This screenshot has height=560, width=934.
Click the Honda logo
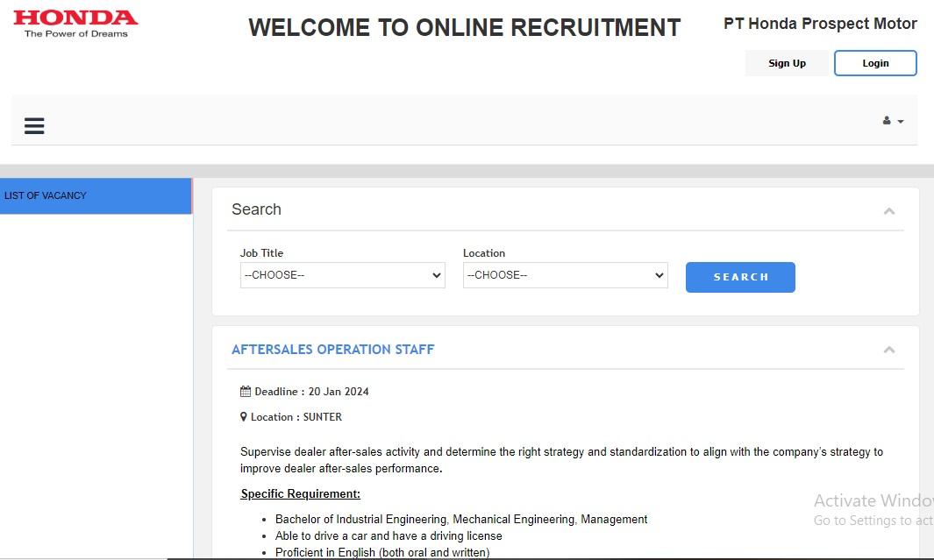75,24
